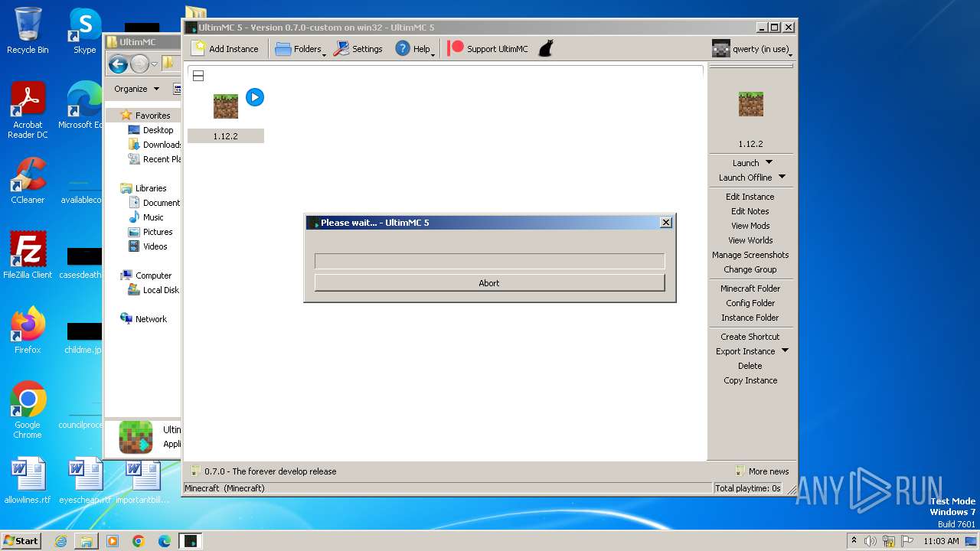This screenshot has height=551, width=980.
Task: Select Videos library in Explorer
Action: pyautogui.click(x=148, y=246)
